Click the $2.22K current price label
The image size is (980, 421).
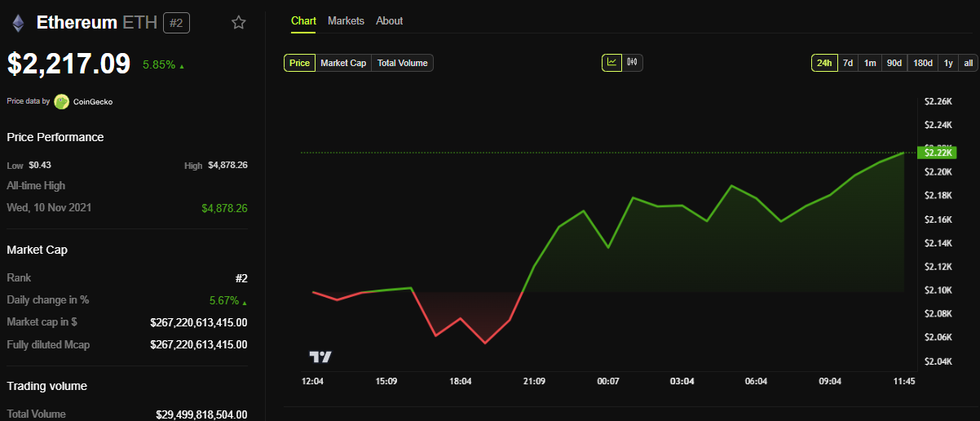pos(936,153)
